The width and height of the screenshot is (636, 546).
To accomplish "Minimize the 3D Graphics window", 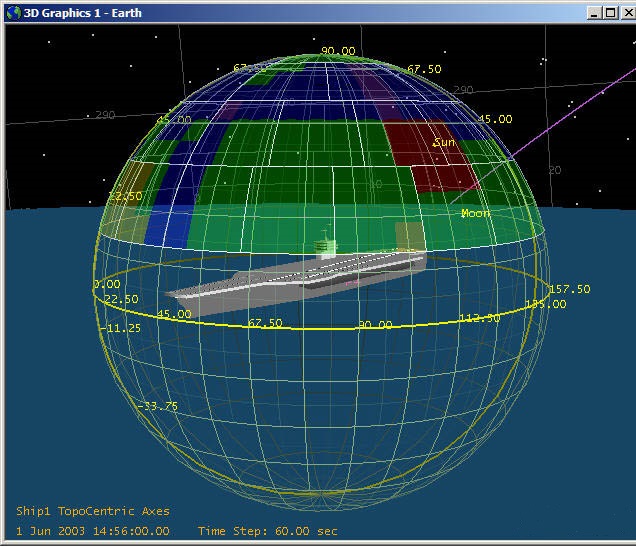I will pyautogui.click(x=594, y=12).
